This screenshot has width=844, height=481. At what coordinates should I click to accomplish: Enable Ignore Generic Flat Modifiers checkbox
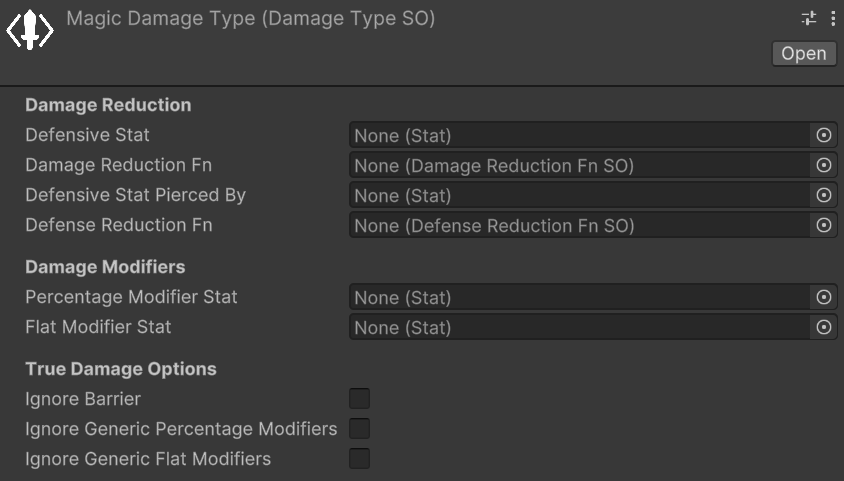(x=360, y=459)
